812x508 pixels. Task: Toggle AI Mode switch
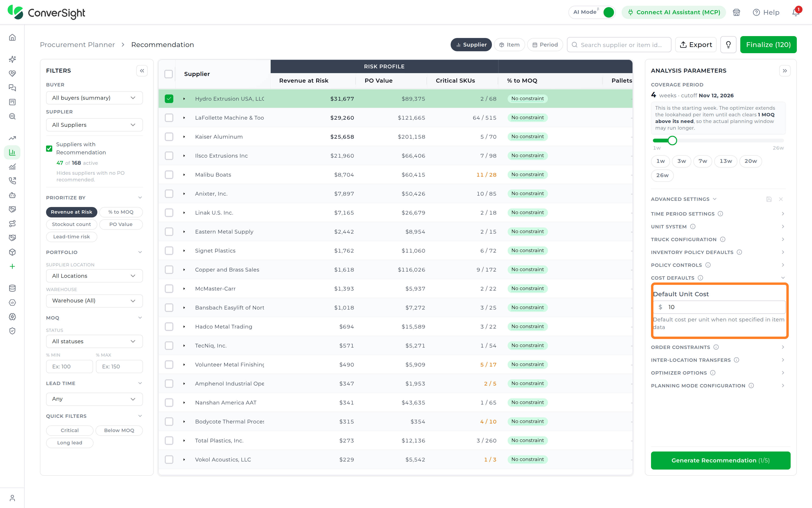pos(609,12)
